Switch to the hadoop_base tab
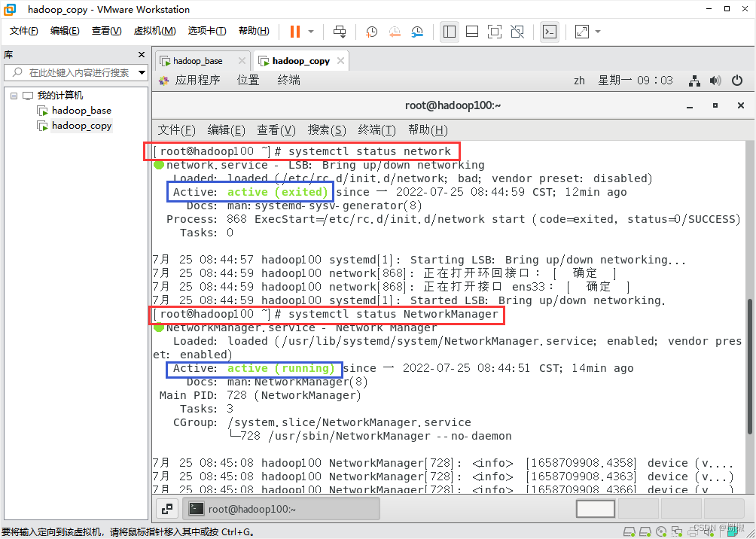 click(198, 61)
